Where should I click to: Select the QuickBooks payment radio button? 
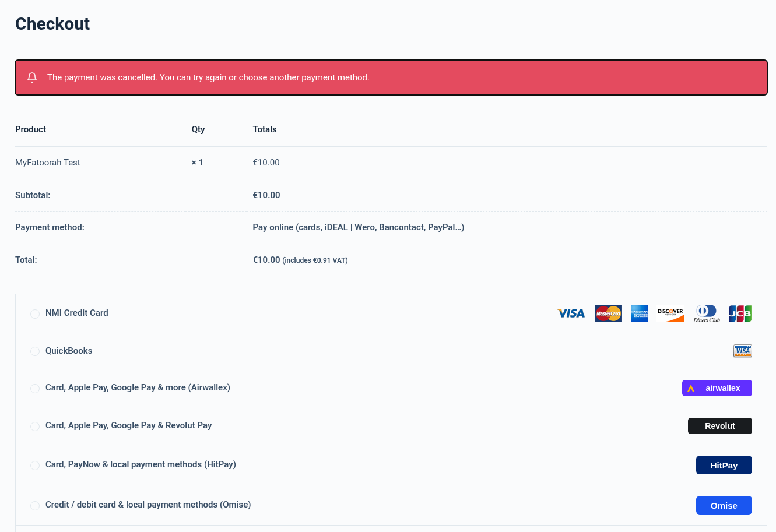[x=35, y=351]
